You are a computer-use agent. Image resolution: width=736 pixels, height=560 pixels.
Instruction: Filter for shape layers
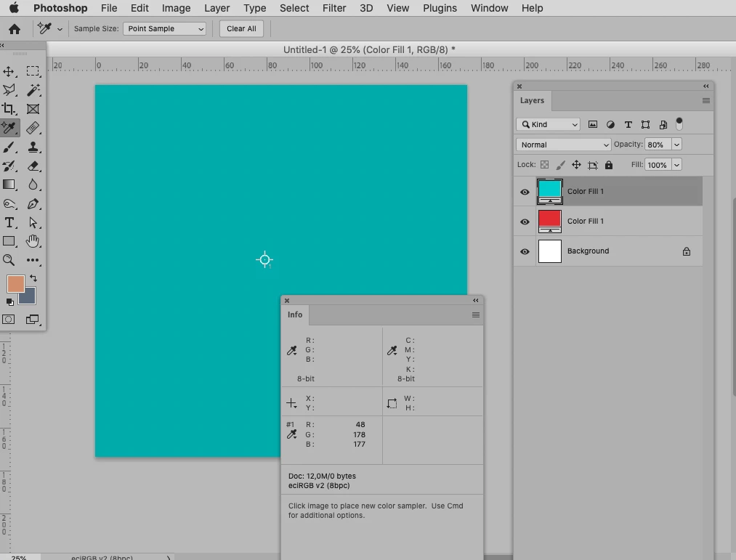tap(645, 124)
